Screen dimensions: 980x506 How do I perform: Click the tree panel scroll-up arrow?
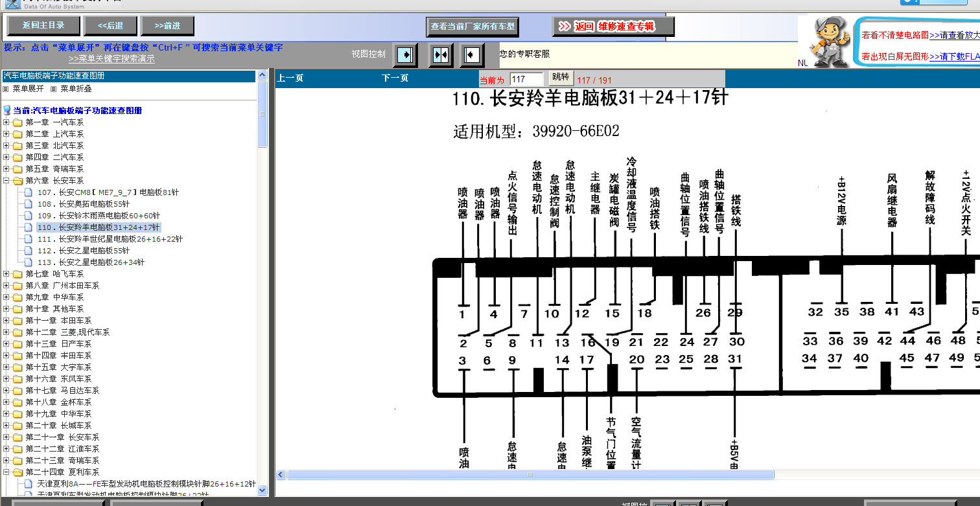(262, 75)
